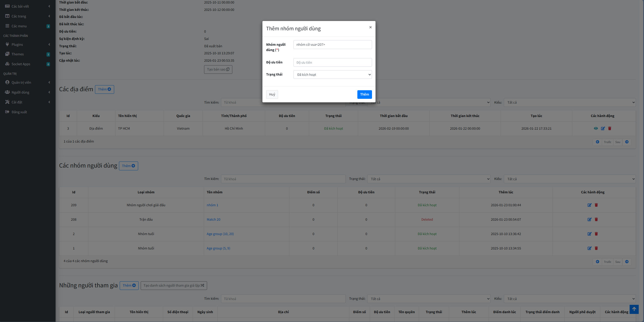The width and height of the screenshot is (644, 322).
Task: Click Đăng xuất in sidebar
Action: pyautogui.click(x=19, y=112)
